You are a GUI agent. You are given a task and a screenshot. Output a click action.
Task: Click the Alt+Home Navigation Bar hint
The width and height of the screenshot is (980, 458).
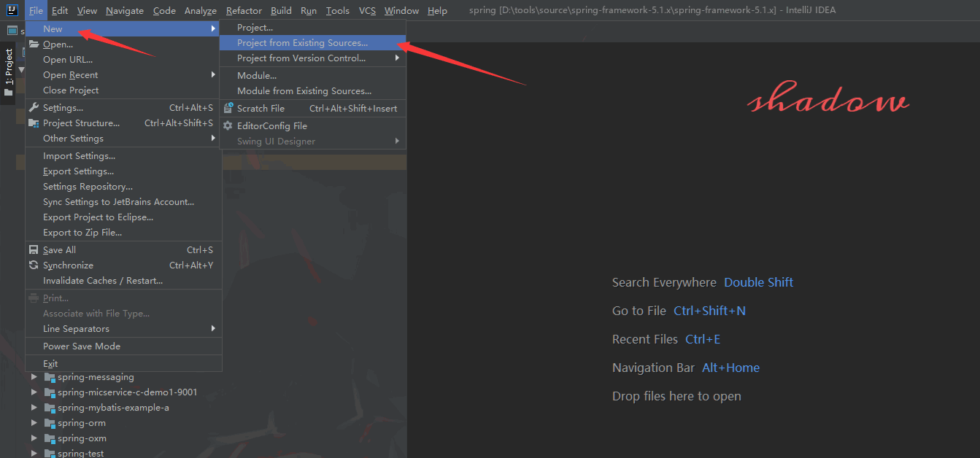pos(730,368)
